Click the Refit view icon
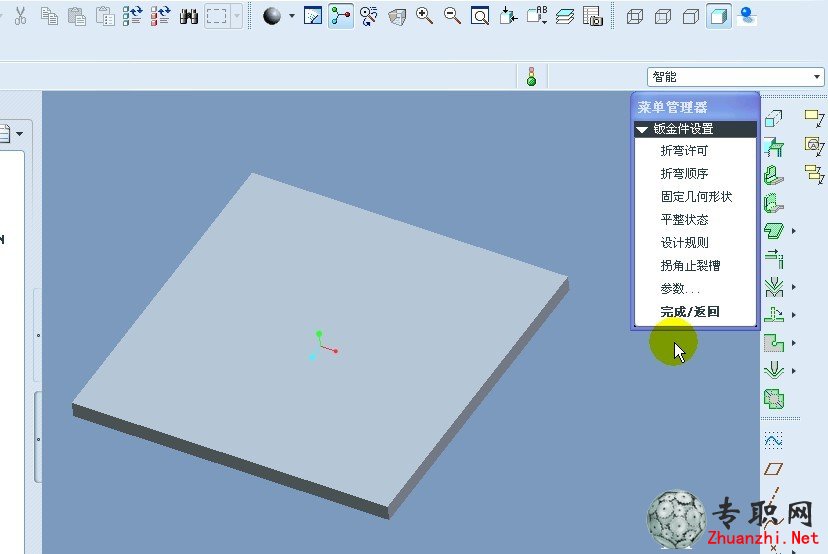Viewport: 828px width, 554px height. click(480, 16)
